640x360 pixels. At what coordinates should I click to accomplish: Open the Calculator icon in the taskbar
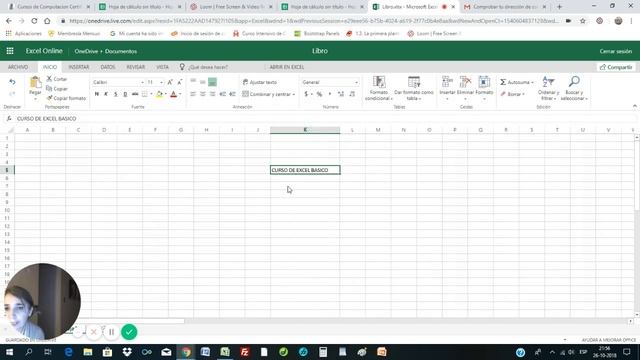(323, 352)
